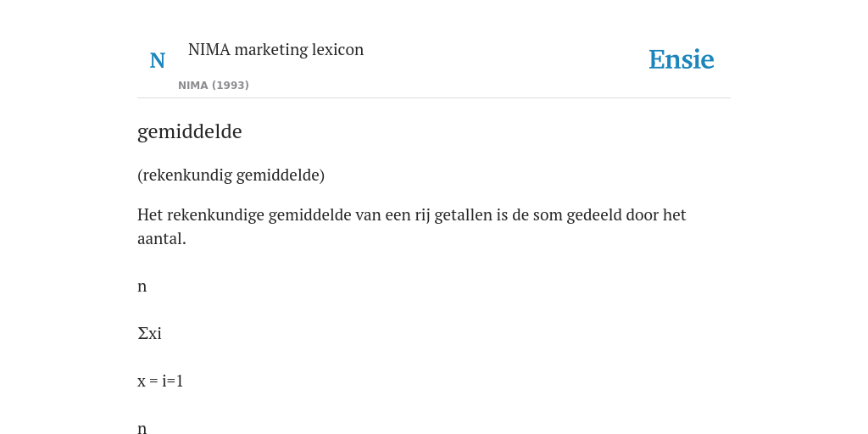The width and height of the screenshot is (868, 434).
Task: Click the word Het starting the definition
Action: (x=150, y=214)
